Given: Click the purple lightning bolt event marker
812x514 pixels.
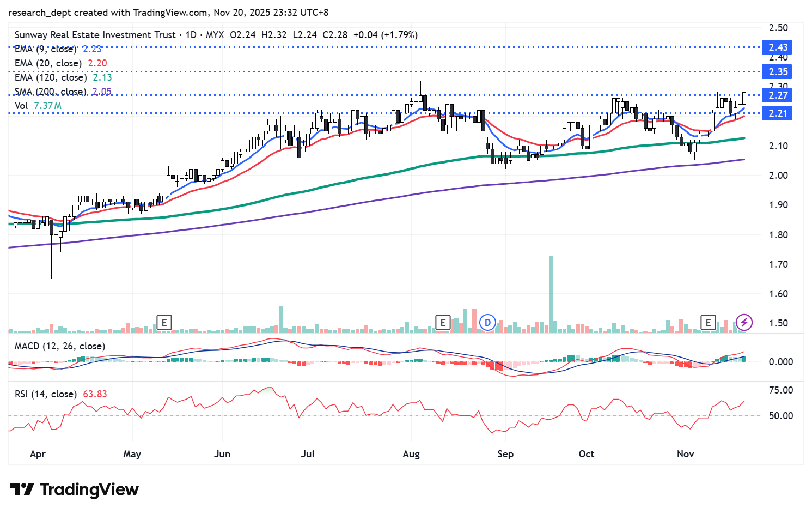Looking at the screenshot, I should click(x=744, y=323).
